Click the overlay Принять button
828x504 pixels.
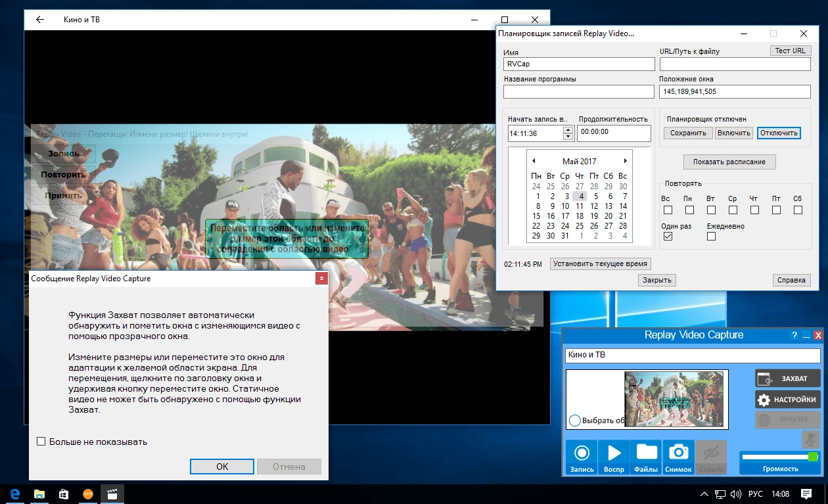(64, 195)
